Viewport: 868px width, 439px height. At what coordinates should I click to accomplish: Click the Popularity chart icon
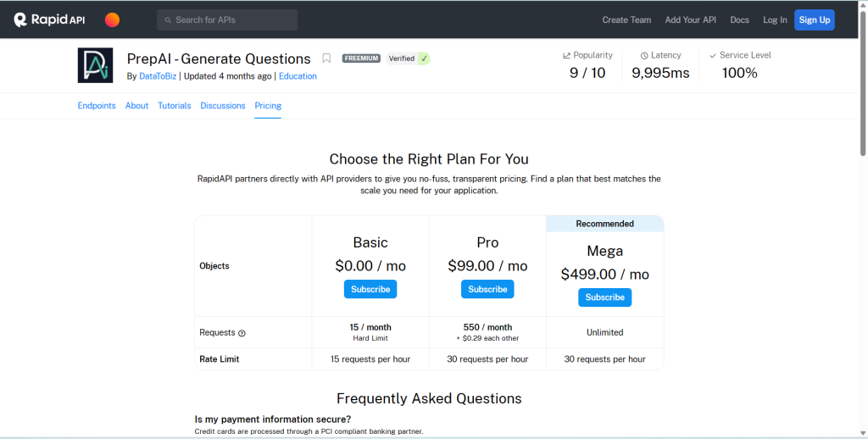pyautogui.click(x=567, y=55)
